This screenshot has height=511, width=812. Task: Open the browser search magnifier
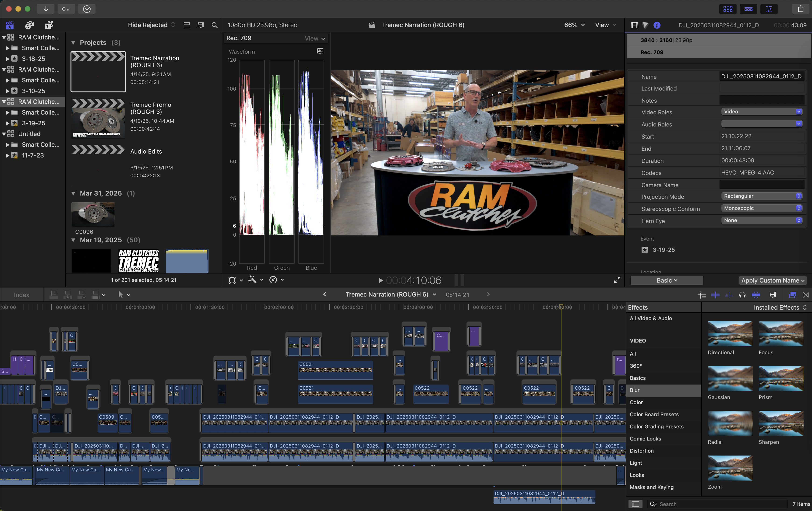[x=215, y=25]
